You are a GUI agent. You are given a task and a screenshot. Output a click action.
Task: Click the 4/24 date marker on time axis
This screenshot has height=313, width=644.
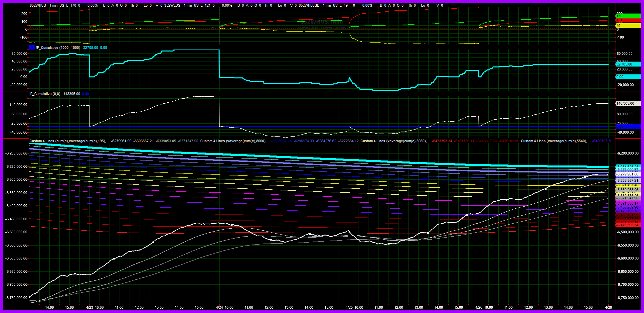click(x=219, y=307)
